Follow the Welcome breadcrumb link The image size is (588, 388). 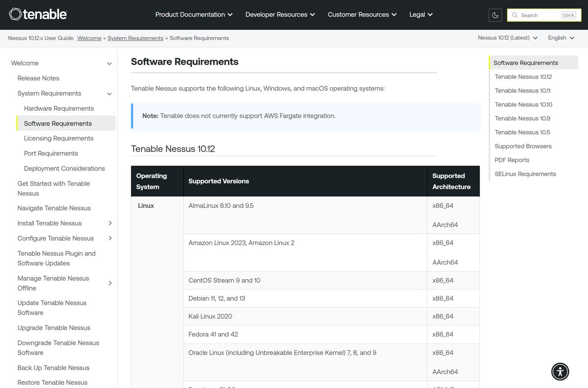click(x=89, y=38)
